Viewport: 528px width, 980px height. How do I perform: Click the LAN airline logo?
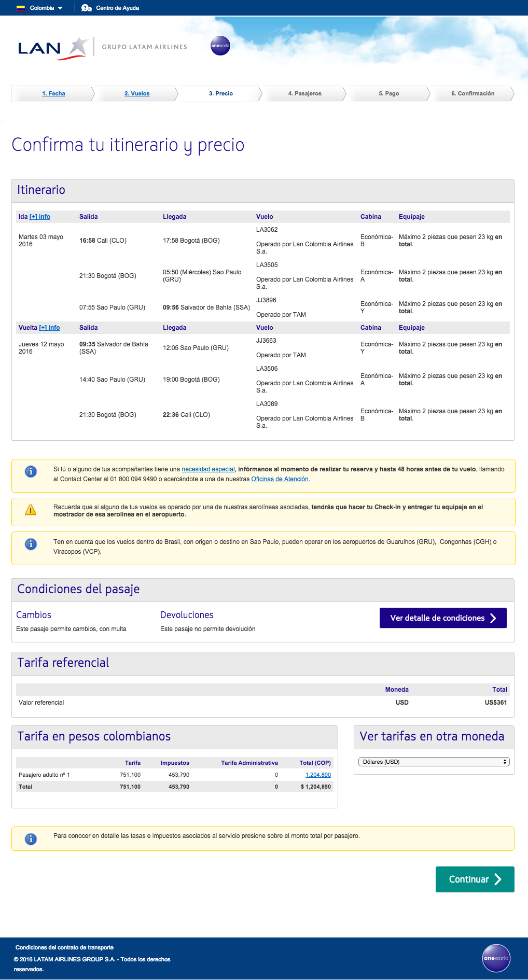(52, 48)
